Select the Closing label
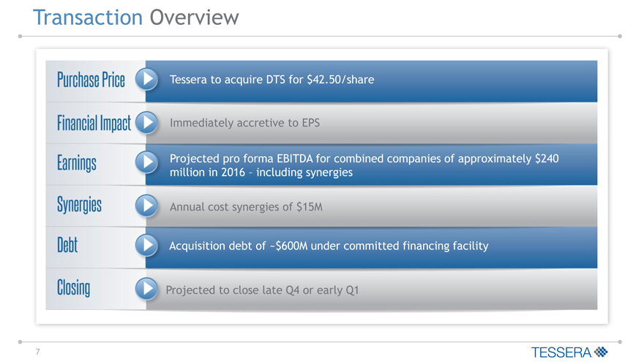This screenshot has height=362, width=644. coord(73,289)
